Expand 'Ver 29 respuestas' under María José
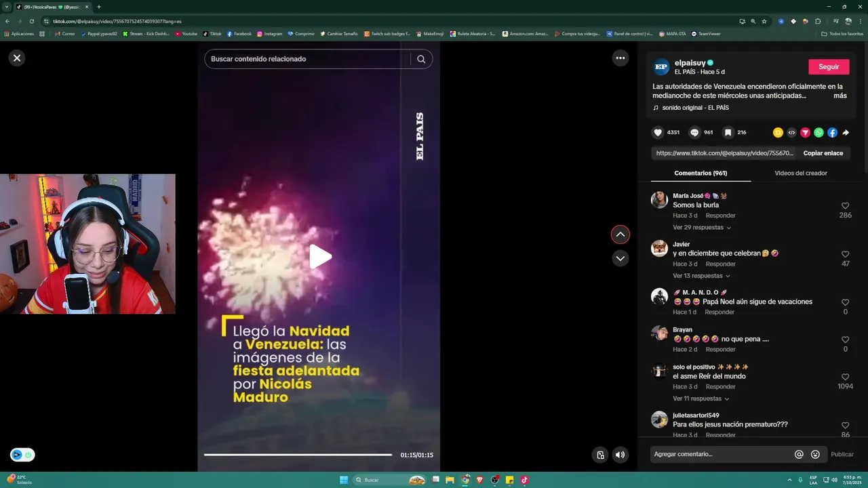The image size is (868, 488). [x=701, y=228]
